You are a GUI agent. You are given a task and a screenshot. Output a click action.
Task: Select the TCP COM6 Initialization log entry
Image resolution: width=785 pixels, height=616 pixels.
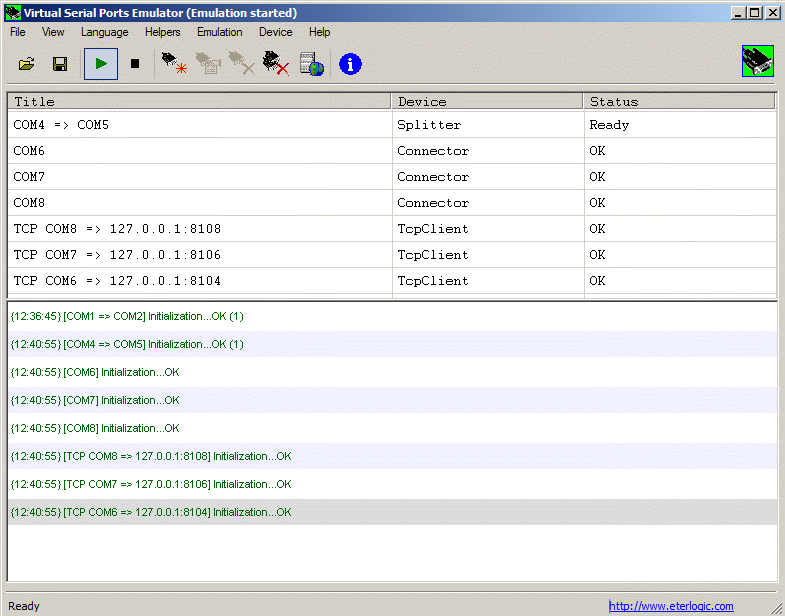tap(151, 512)
